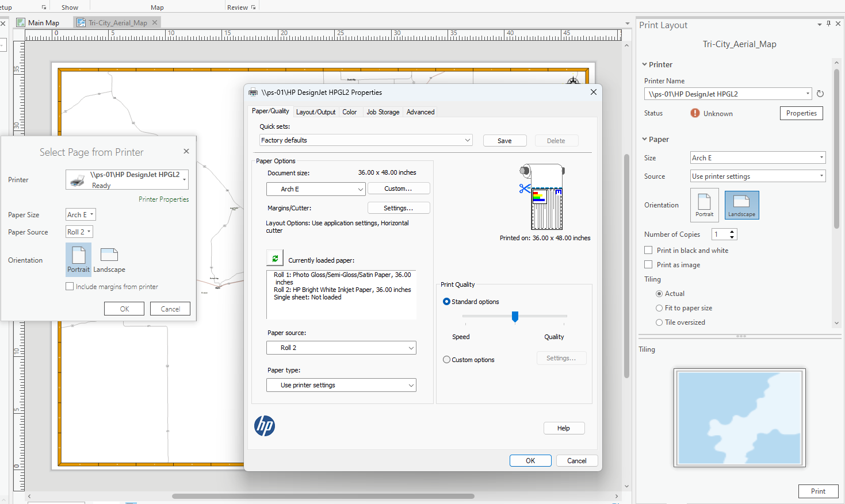
Task: Increase the Number of Copies
Action: click(x=732, y=232)
